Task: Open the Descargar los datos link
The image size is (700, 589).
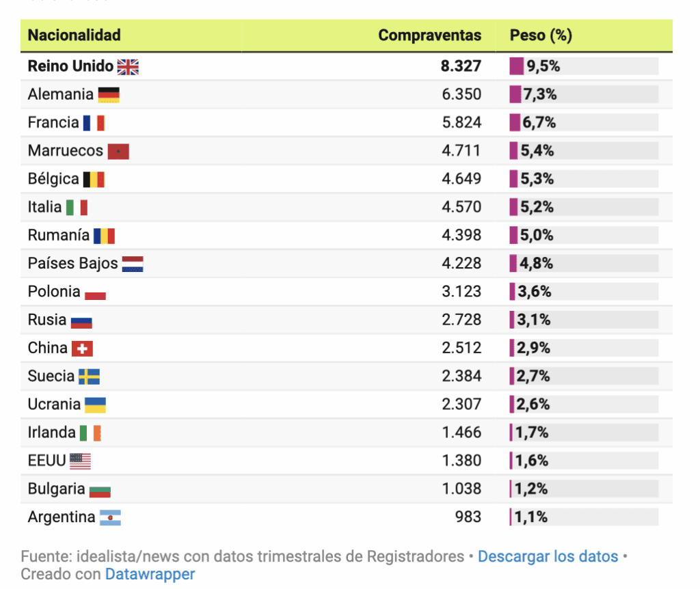Action: pos(548,556)
